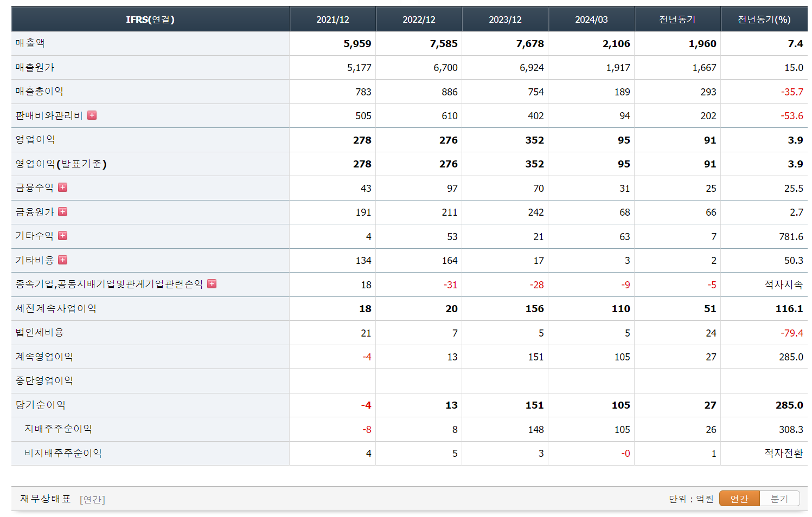The height and width of the screenshot is (517, 812).
Task: Select the 기타수익 row label
Action: [x=35, y=236]
